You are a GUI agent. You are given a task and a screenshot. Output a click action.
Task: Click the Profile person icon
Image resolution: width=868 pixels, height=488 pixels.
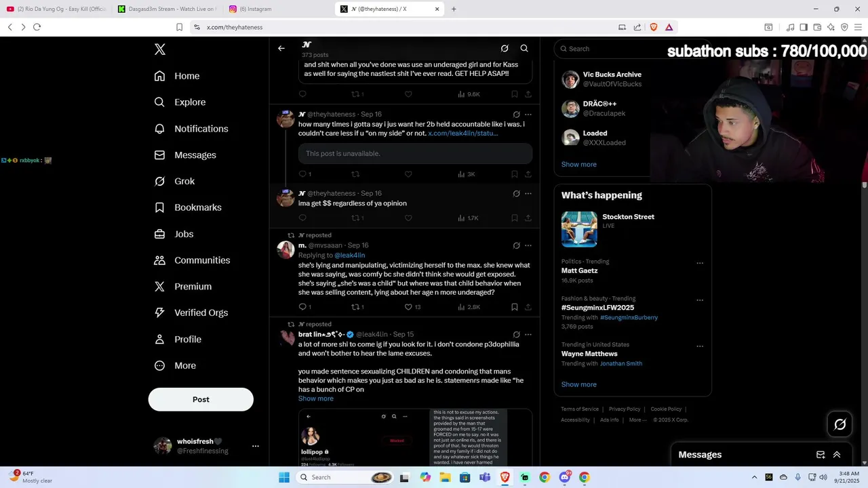tap(159, 339)
